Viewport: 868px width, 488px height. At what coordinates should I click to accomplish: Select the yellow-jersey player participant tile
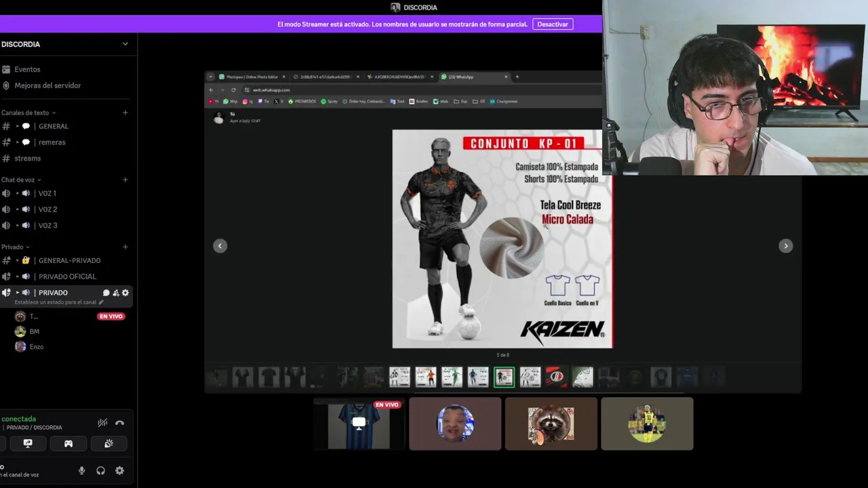point(647,424)
